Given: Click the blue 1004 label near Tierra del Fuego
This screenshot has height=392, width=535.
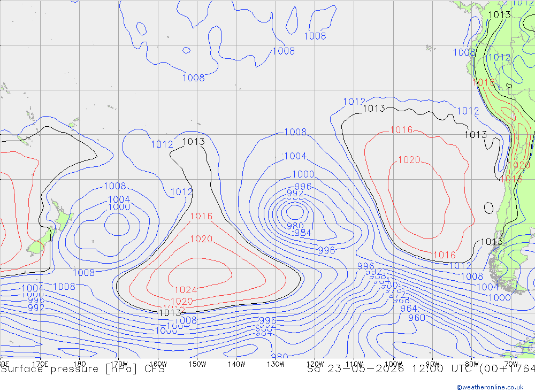Looking at the screenshot, I should 487,287.
